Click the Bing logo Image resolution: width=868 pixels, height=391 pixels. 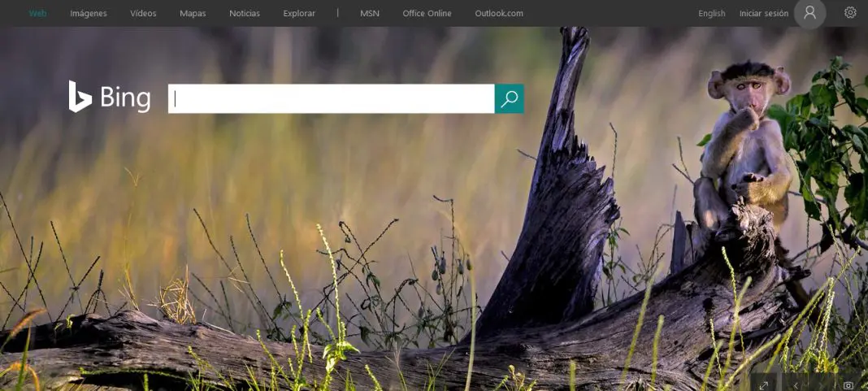(x=110, y=97)
